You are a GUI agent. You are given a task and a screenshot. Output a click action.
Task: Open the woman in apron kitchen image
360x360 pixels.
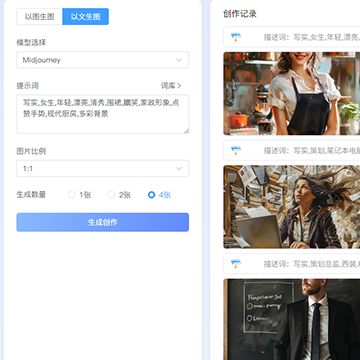[x=292, y=93]
